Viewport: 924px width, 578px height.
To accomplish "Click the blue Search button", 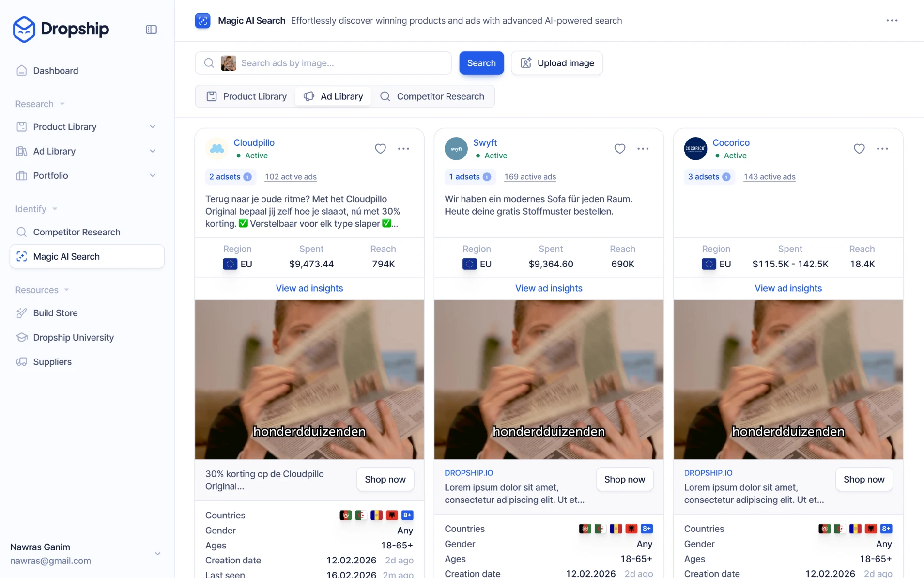I will (x=481, y=63).
